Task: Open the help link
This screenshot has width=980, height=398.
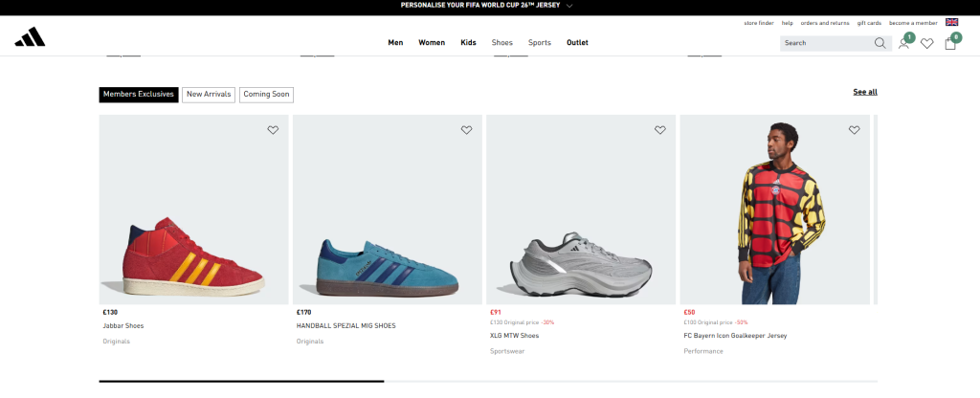Action: (788, 23)
